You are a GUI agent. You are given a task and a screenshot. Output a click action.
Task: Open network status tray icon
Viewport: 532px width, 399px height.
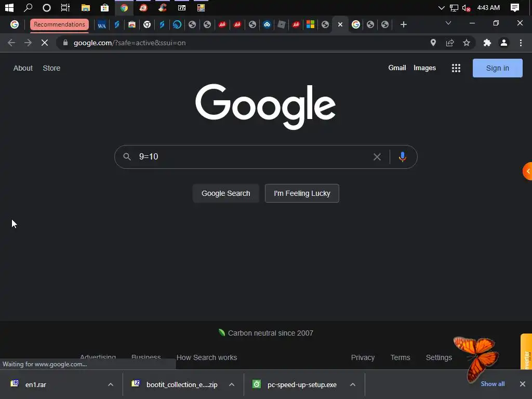[454, 7]
